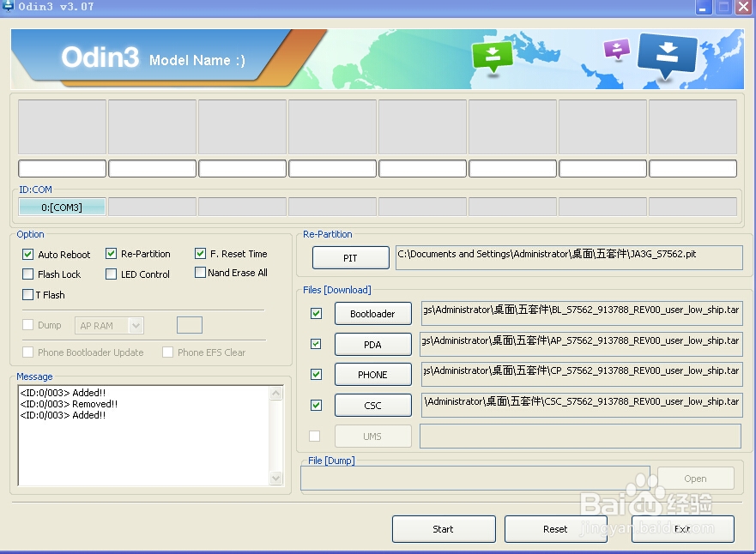This screenshot has width=756, height=554.
Task: Click the green download bubble icon
Action: tap(493, 57)
